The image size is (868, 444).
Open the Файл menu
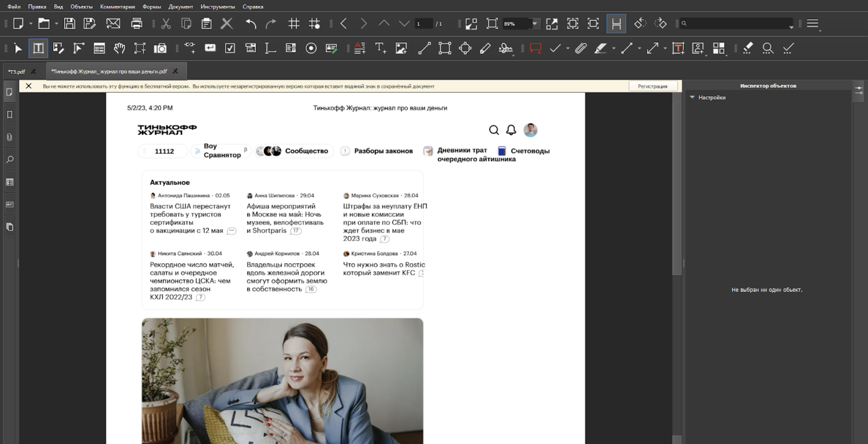[x=14, y=6]
